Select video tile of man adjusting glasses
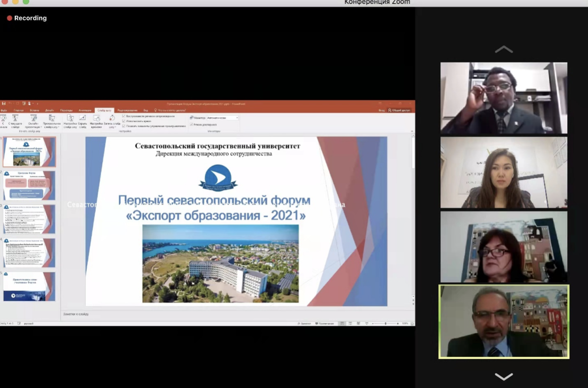This screenshot has width=588, height=388. click(x=504, y=98)
